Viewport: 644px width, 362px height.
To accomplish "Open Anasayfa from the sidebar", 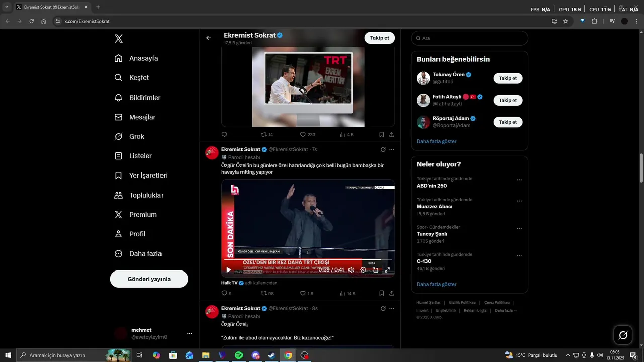I will [x=137, y=58].
